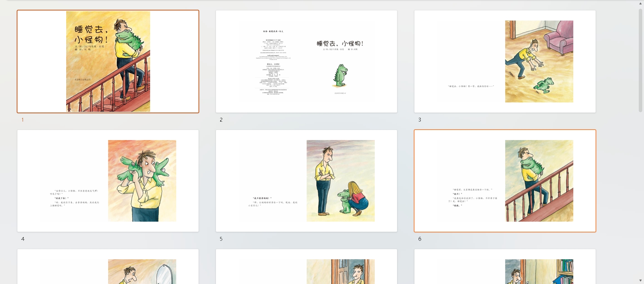Select slide 1 cover thumbnail
This screenshot has height=284, width=644.
point(108,61)
